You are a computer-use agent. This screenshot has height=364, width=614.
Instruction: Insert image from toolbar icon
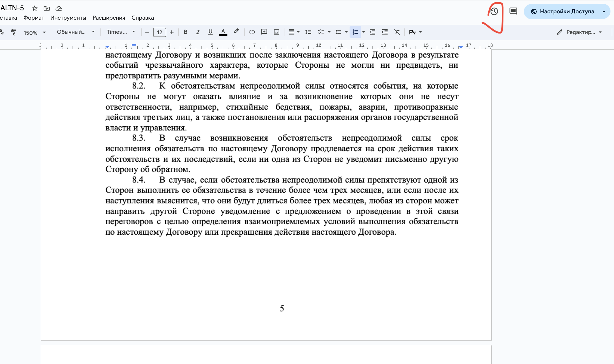tap(277, 32)
